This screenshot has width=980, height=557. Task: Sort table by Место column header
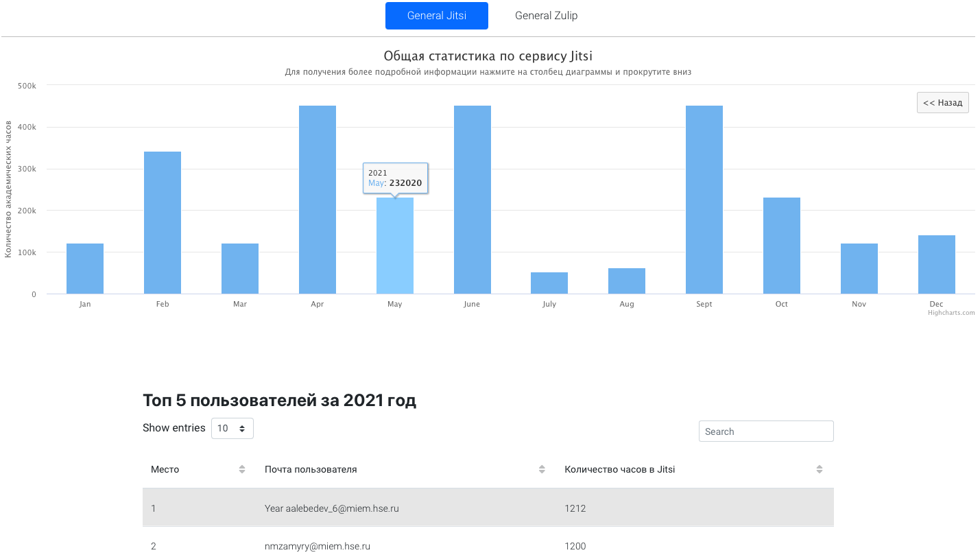tap(198, 469)
